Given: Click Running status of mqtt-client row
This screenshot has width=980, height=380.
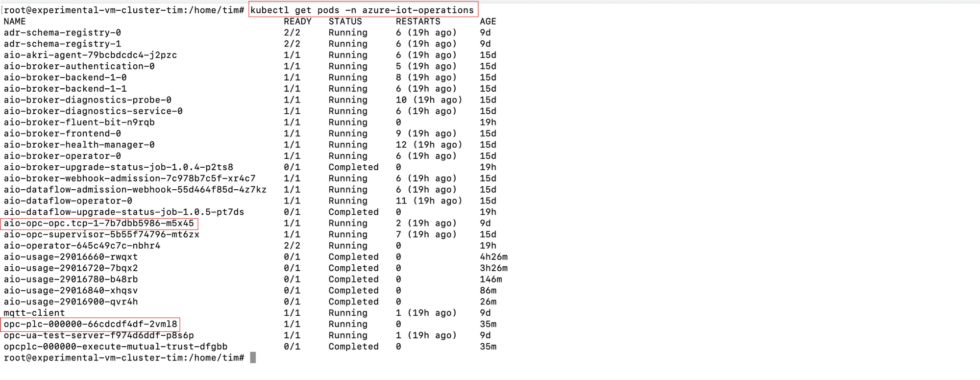Looking at the screenshot, I should 348,313.
